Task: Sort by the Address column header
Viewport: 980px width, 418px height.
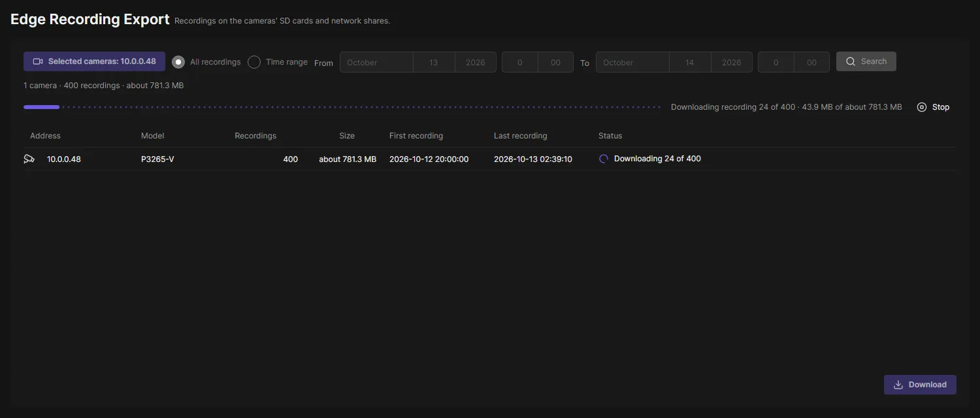Action: coord(45,136)
